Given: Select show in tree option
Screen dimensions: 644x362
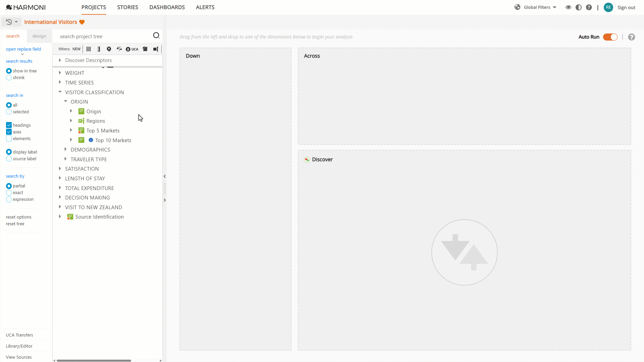Looking at the screenshot, I should (9, 71).
